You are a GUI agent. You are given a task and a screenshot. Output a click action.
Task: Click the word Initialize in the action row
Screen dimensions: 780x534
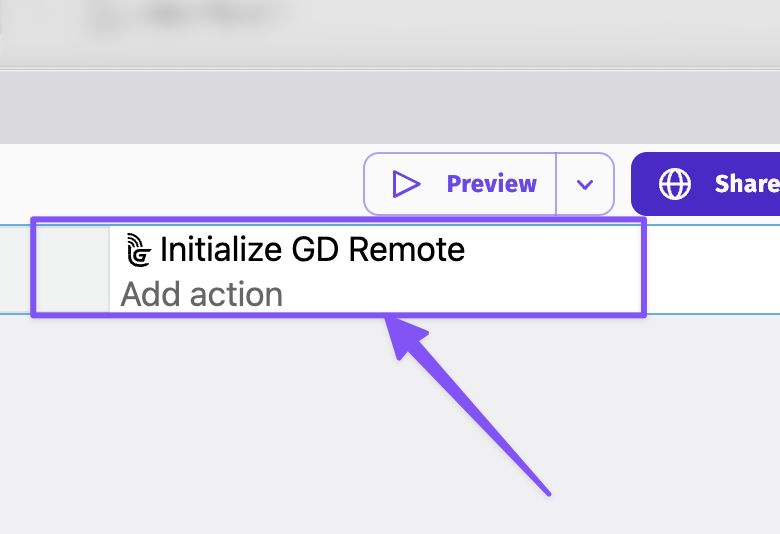click(x=222, y=249)
